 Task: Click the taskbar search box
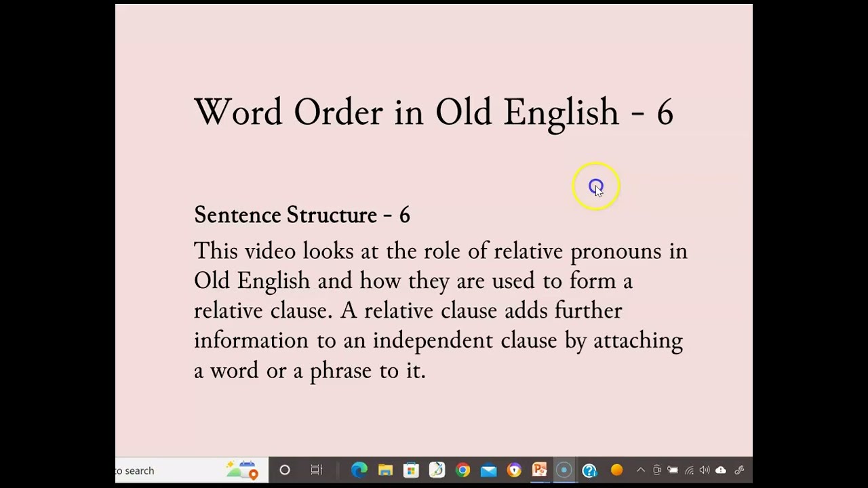pos(192,470)
